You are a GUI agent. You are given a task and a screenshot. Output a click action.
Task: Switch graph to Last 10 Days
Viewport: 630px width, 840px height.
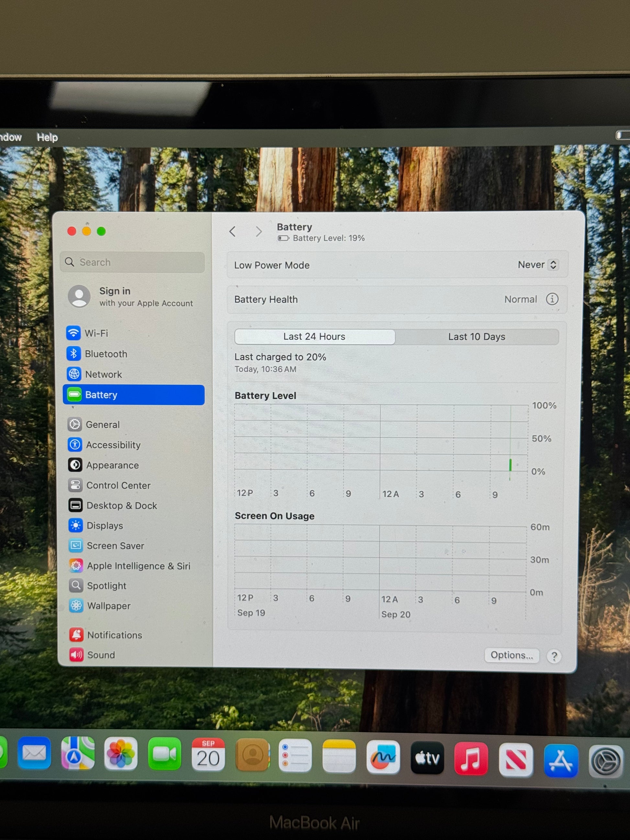[477, 337]
